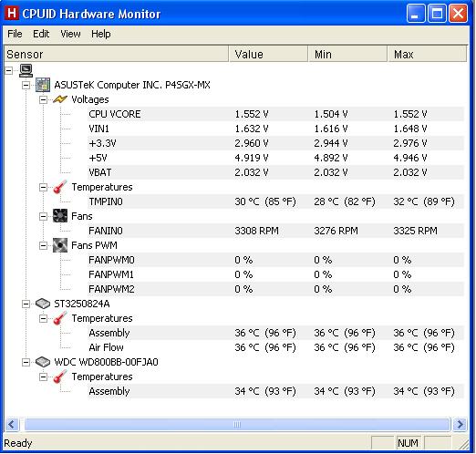
Task: Click the TMPIN0 max 32 °C value
Action: point(424,201)
